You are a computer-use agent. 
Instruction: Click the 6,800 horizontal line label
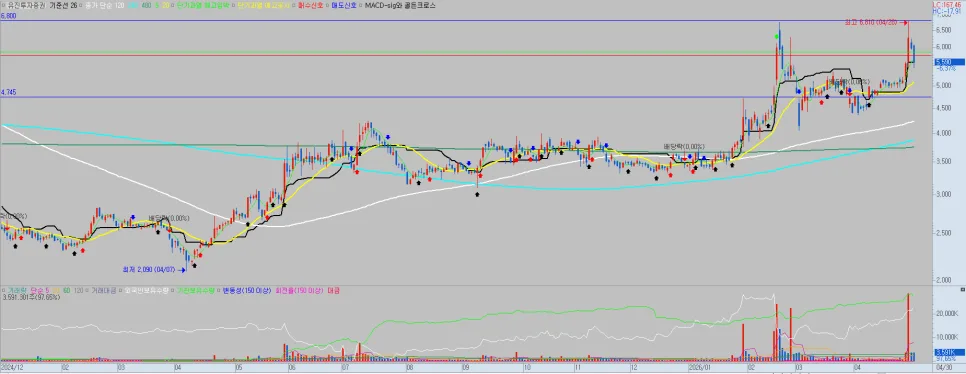click(x=8, y=16)
